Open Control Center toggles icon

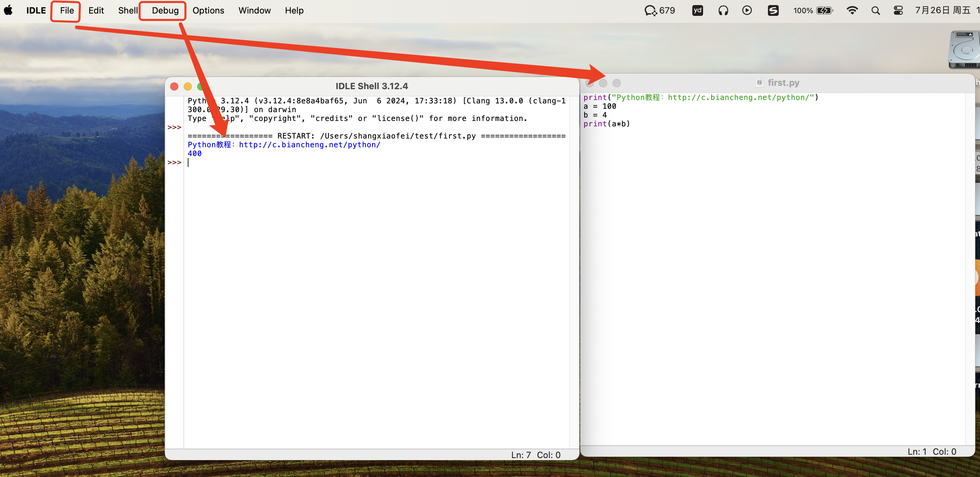click(x=898, y=10)
